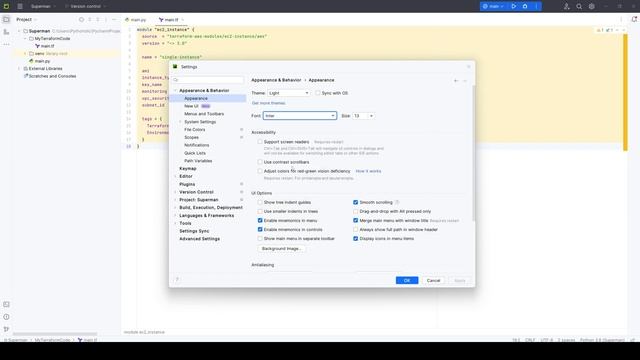Expand System Settings node

coord(180,122)
